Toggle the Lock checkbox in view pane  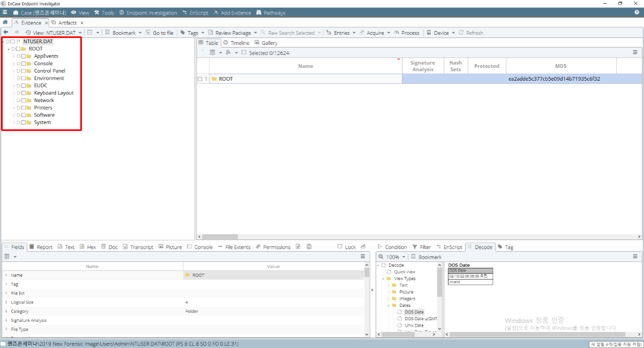pyautogui.click(x=340, y=247)
